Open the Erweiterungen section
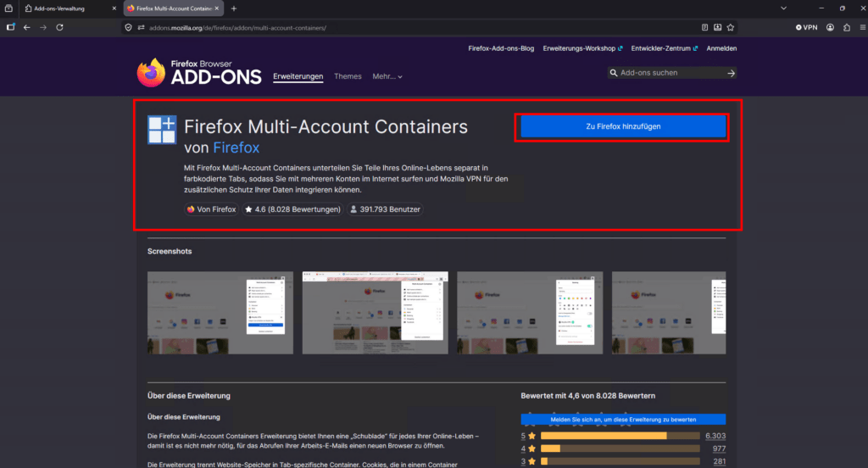 coord(298,76)
